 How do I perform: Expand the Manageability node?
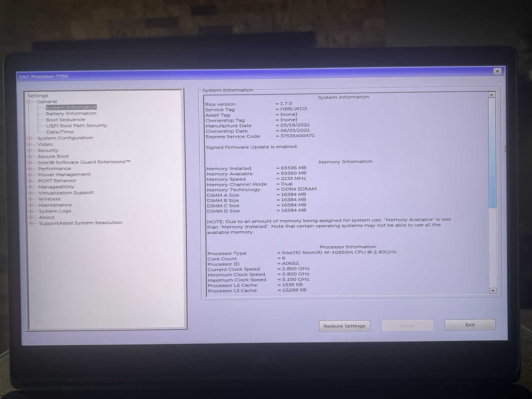pos(30,187)
